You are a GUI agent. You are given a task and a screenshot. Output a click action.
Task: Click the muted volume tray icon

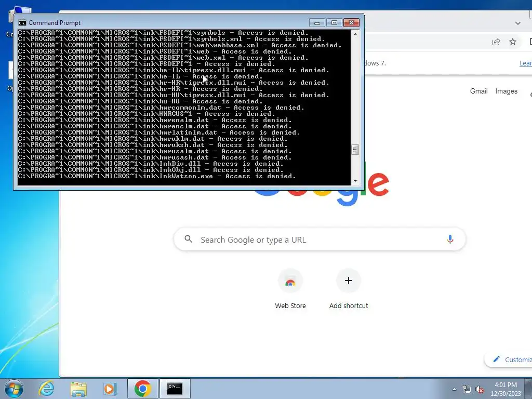(480, 390)
